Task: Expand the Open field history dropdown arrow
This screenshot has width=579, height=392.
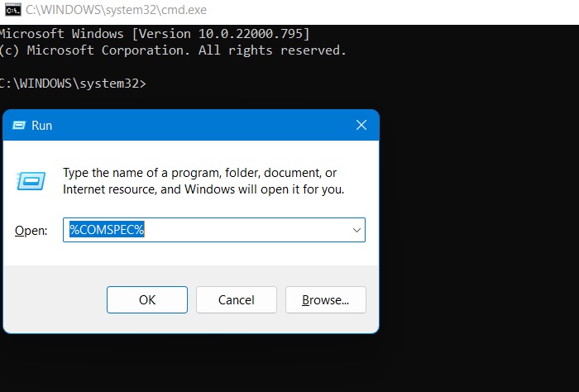Action: tap(356, 231)
